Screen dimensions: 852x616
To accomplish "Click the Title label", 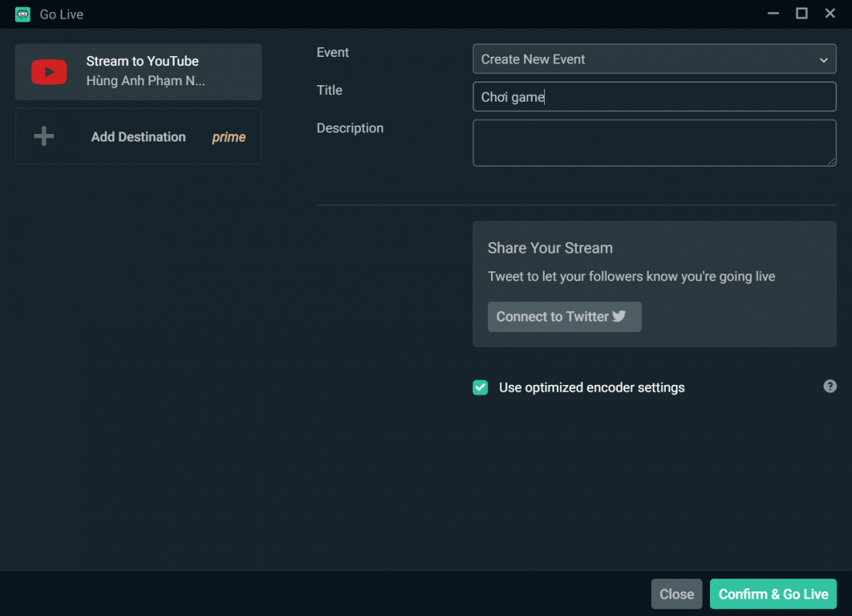I will click(x=330, y=90).
